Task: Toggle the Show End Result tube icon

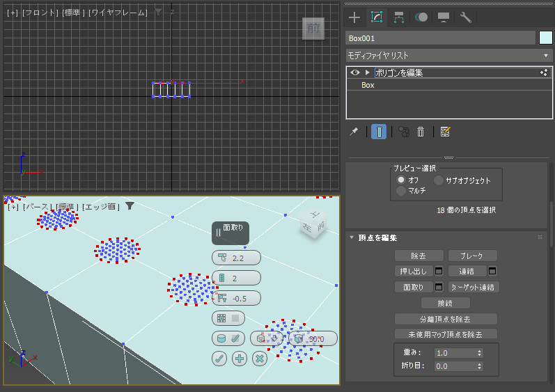Action: 379,132
